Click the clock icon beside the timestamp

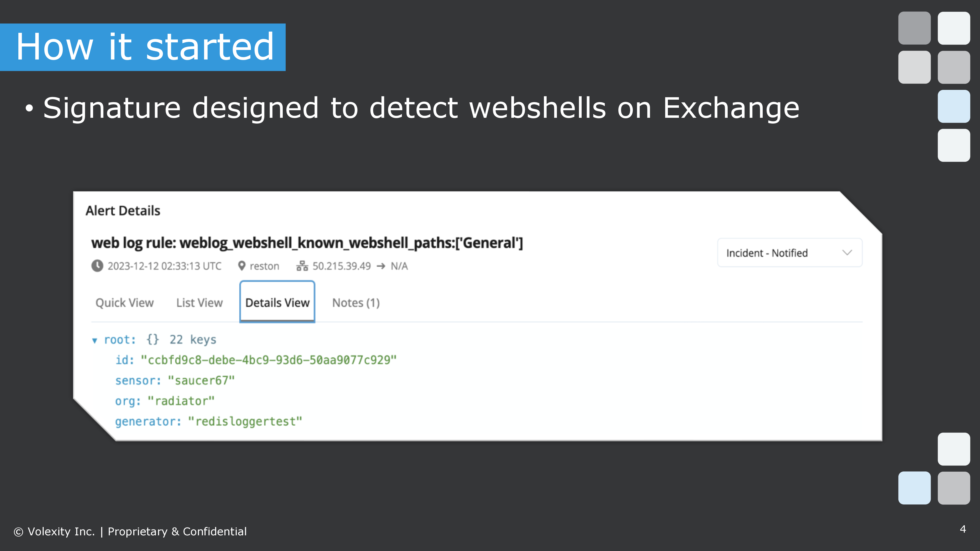tap(97, 266)
